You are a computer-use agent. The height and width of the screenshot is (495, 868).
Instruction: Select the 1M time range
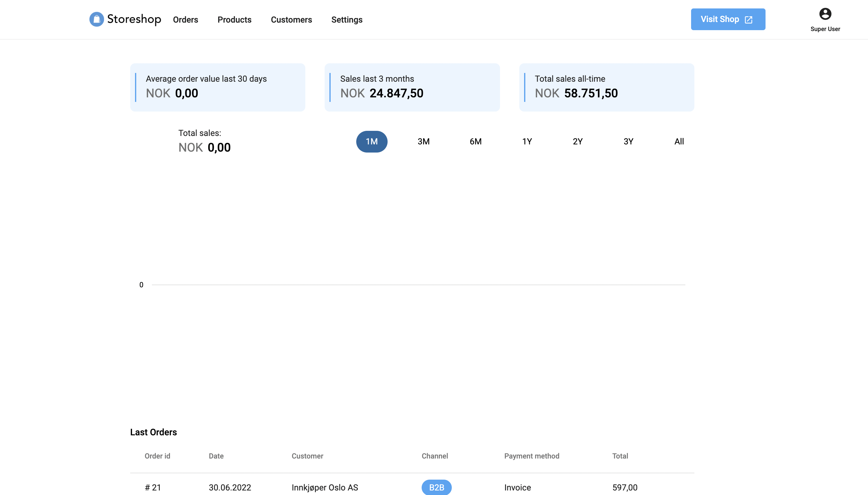[x=372, y=141]
